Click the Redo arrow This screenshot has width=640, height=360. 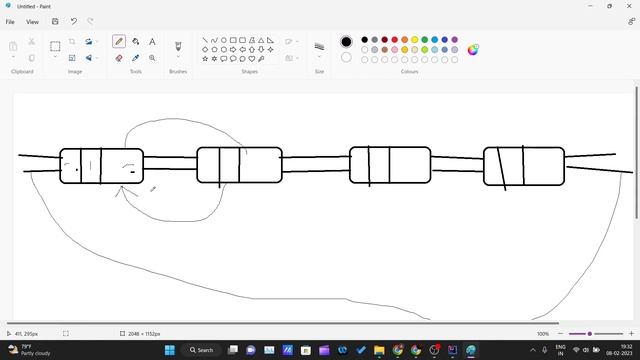90,21
